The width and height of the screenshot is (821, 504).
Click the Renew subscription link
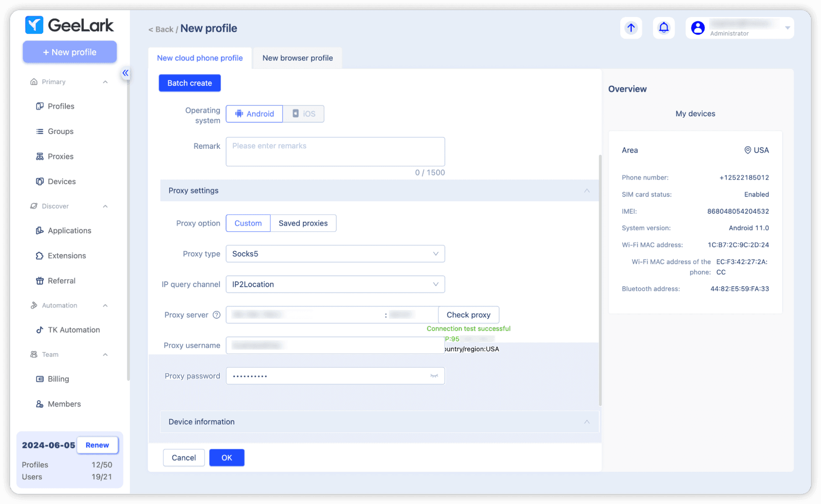tap(97, 445)
